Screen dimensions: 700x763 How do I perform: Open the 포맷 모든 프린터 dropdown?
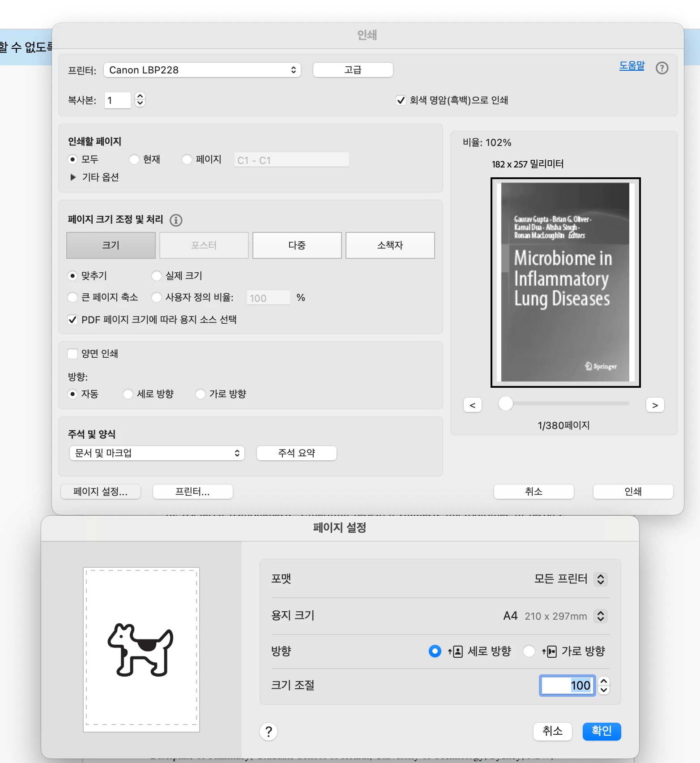[601, 579]
